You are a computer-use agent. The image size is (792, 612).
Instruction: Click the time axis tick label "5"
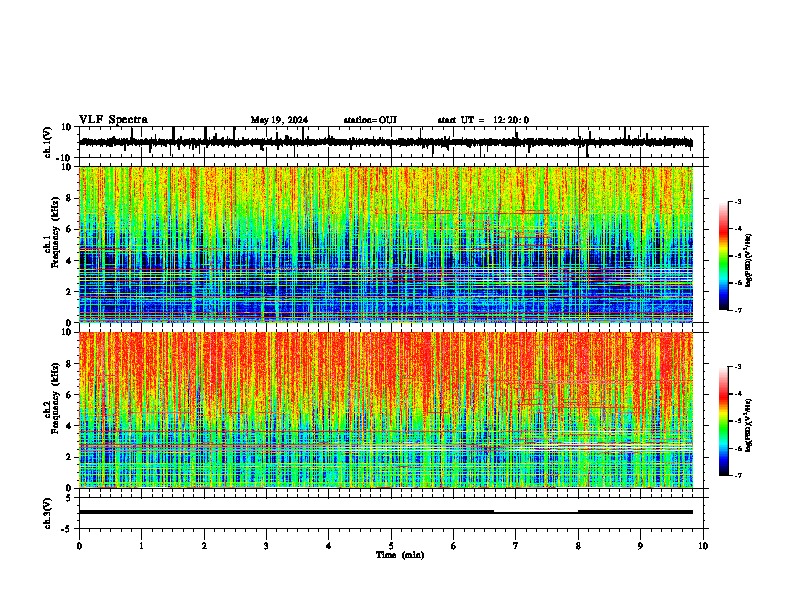click(x=391, y=546)
